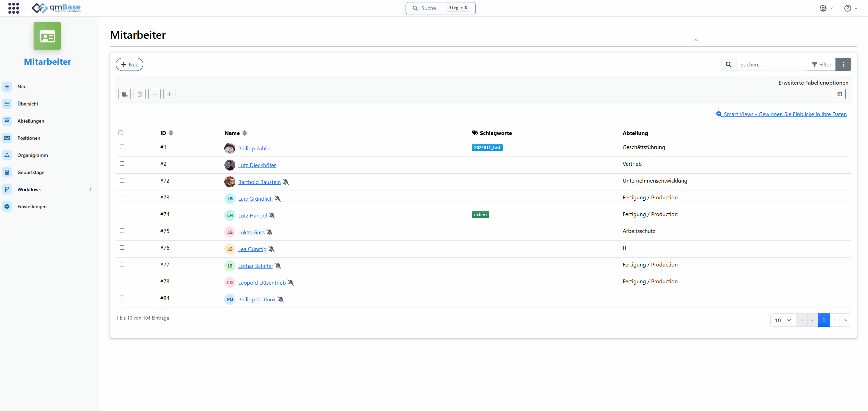Open the three-dot options menu
868x411 pixels.
(x=843, y=64)
